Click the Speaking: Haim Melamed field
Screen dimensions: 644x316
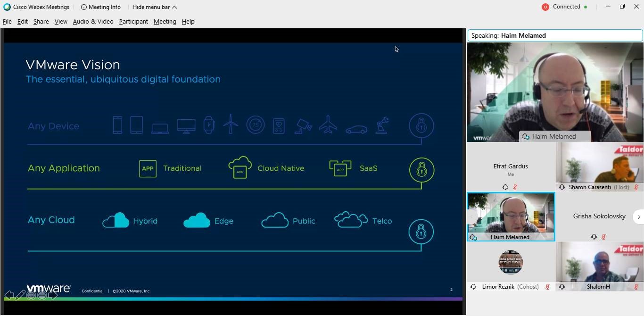[x=555, y=35]
